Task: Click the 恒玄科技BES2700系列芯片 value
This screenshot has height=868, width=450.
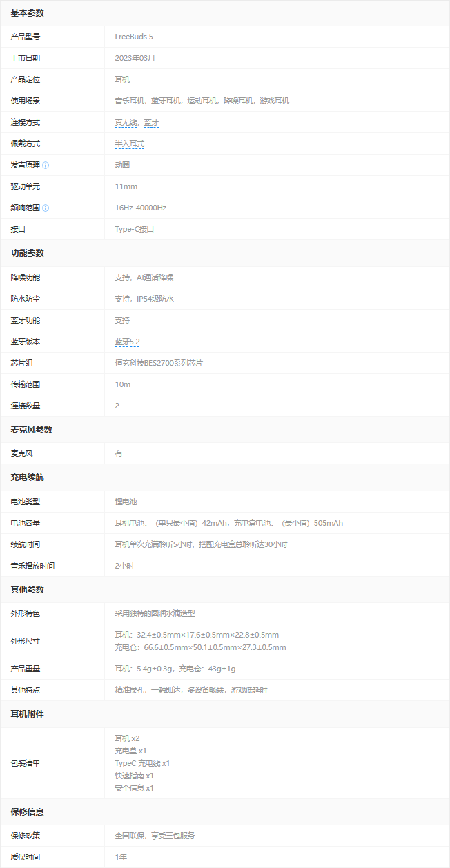Action: pyautogui.click(x=159, y=363)
